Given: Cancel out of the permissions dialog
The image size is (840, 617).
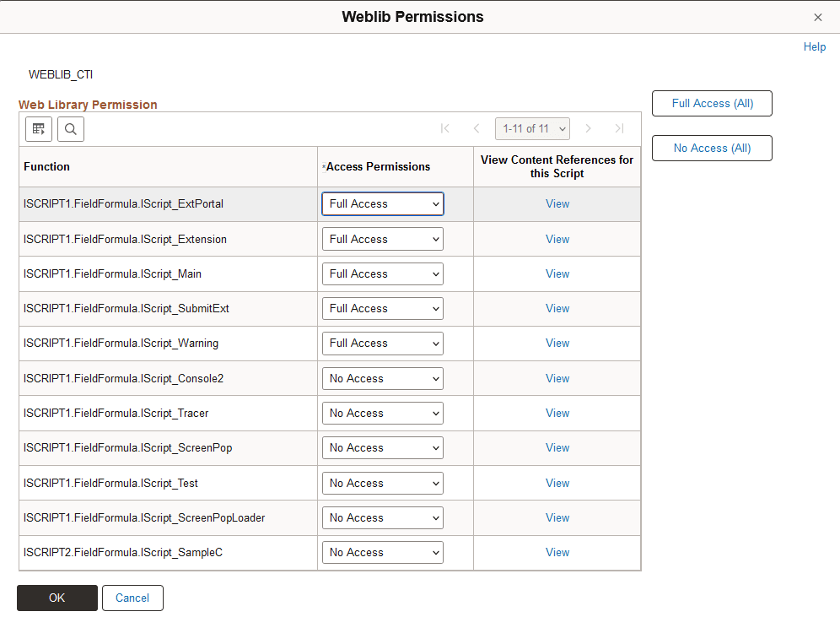Looking at the screenshot, I should 132,598.
